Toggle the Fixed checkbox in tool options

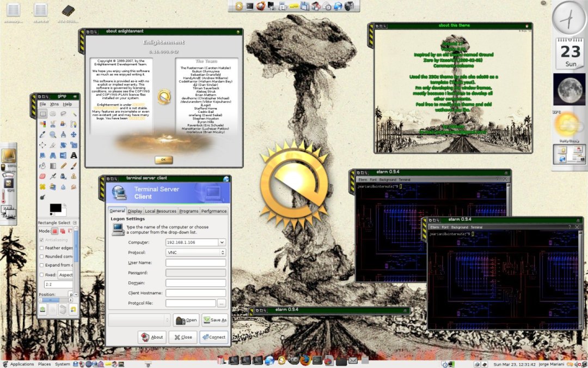click(x=41, y=275)
